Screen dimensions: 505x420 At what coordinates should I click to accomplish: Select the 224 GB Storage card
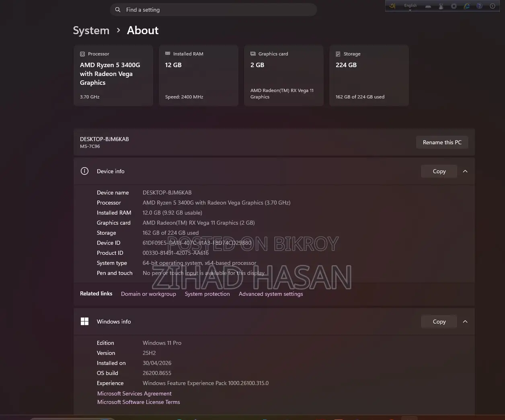pyautogui.click(x=369, y=76)
